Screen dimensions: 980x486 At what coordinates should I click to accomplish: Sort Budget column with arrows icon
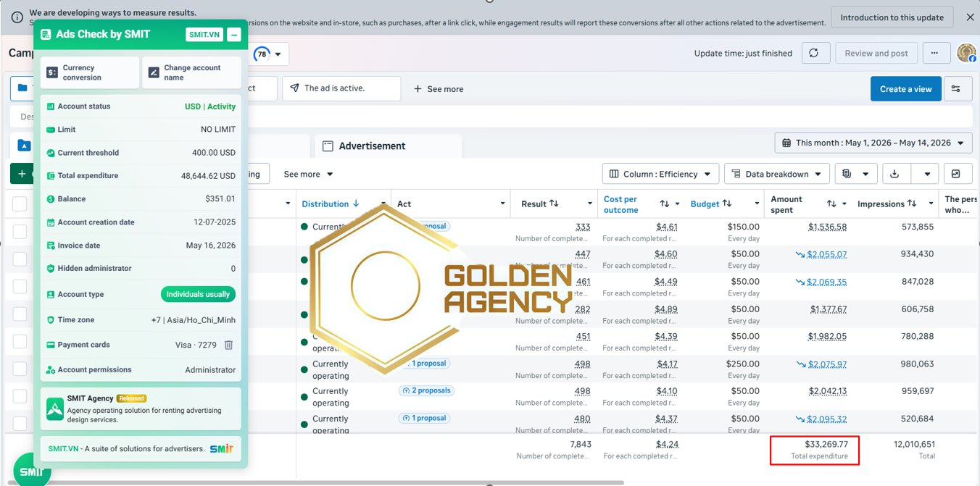click(727, 204)
